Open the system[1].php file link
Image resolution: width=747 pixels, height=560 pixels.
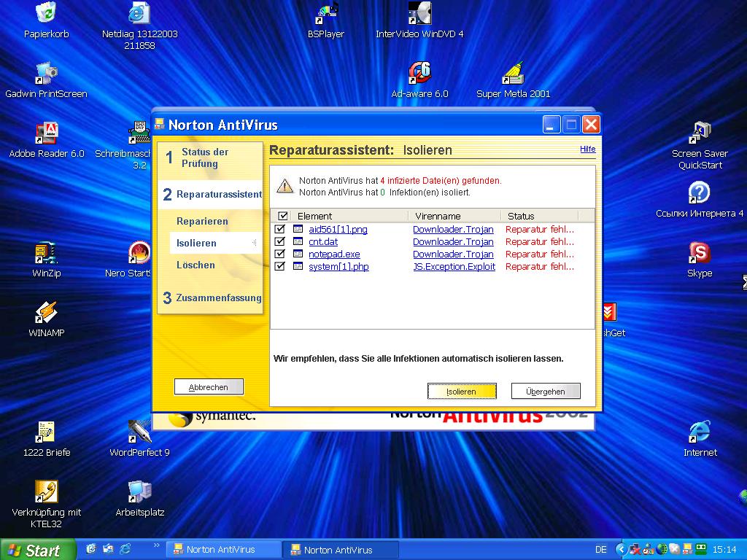coord(338,267)
